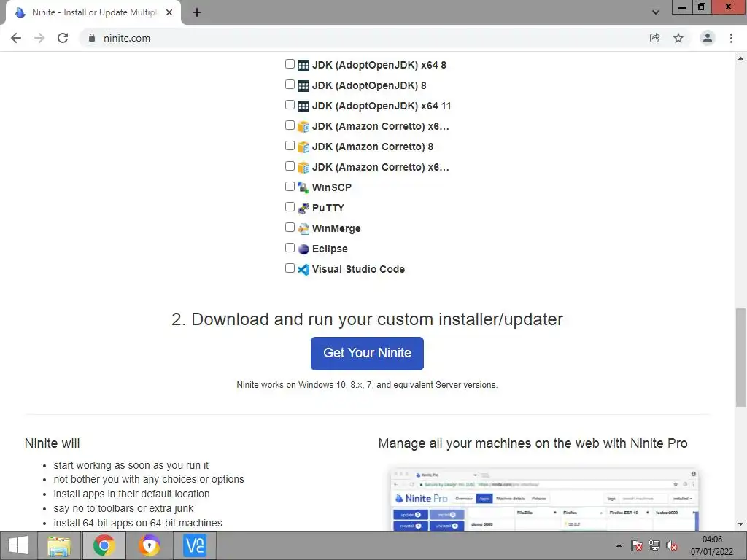Click the muted volume tray icon
This screenshot has height=560, width=747.
tap(672, 545)
